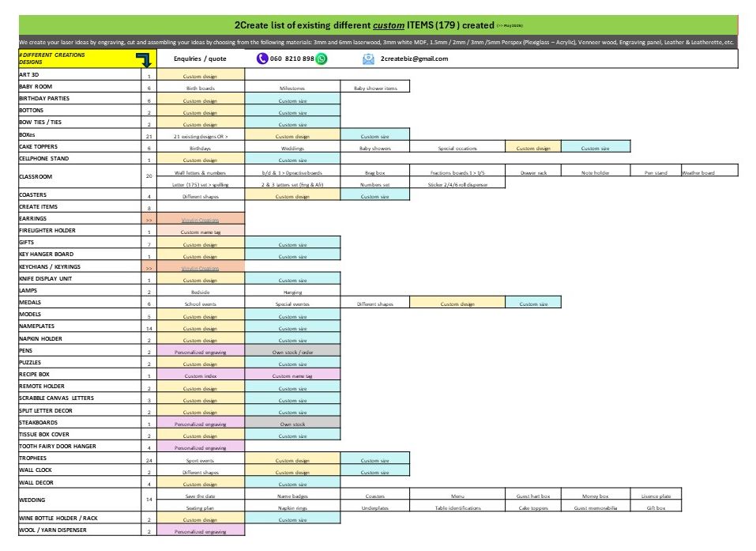Click the 'Hanging' cell in LAMPS row

(292, 292)
